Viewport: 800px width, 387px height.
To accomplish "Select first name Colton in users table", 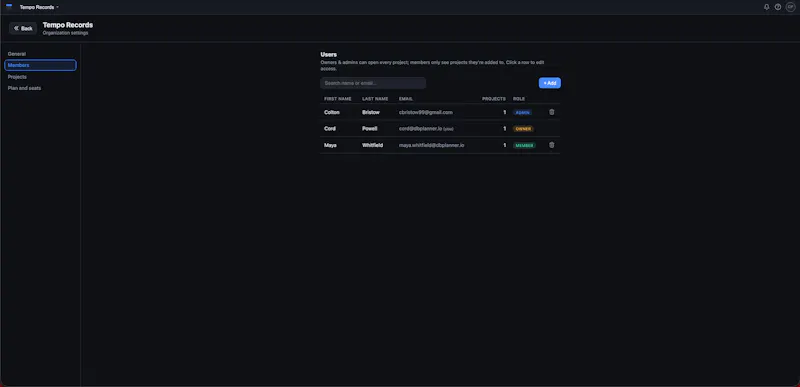I will pyautogui.click(x=332, y=112).
